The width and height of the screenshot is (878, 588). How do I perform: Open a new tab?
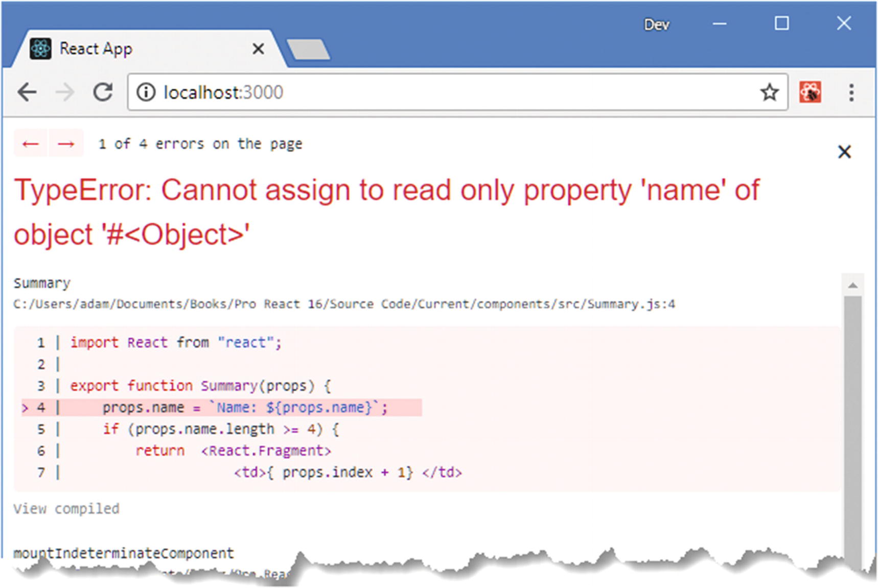point(308,50)
